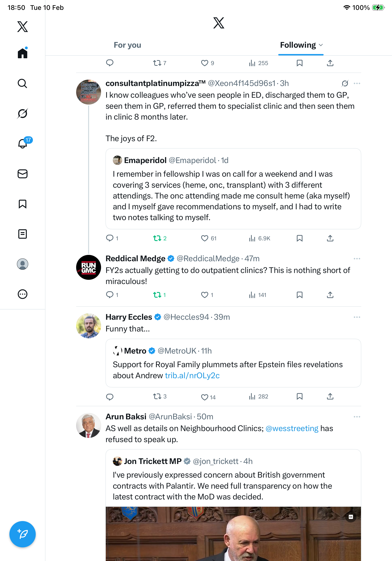Viewport: 392px width, 561px height.
Task: Open the @wesstreeting mention link
Action: (x=292, y=428)
